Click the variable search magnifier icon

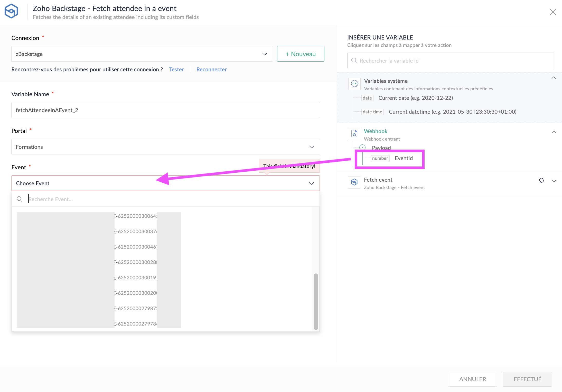[x=354, y=61]
